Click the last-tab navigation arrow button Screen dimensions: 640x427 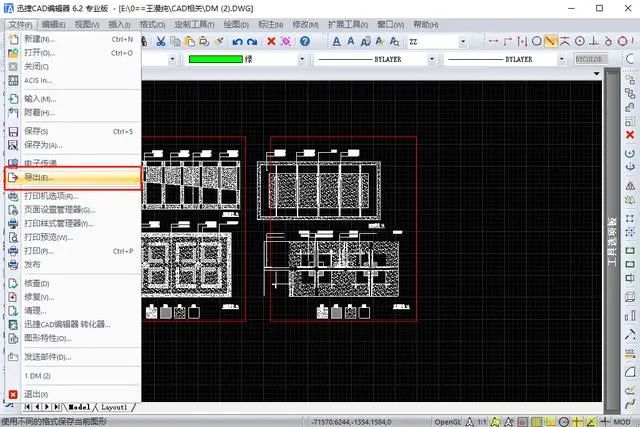click(57, 407)
